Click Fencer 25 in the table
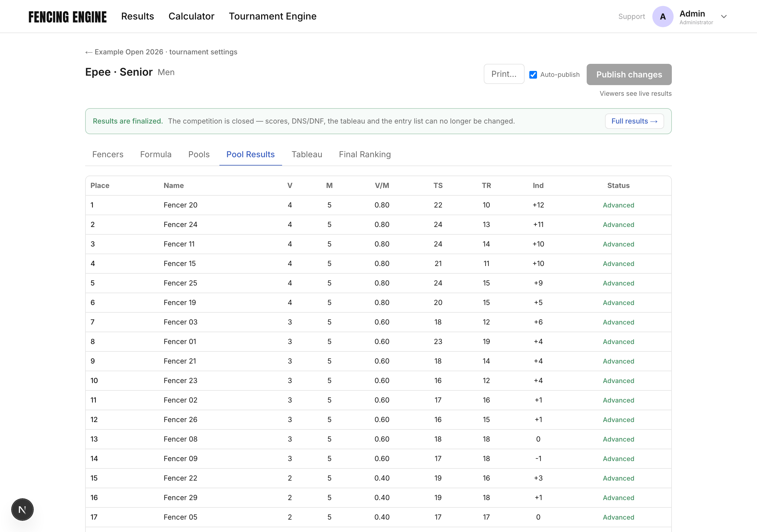Viewport: 757px width, 532px height. coord(180,283)
